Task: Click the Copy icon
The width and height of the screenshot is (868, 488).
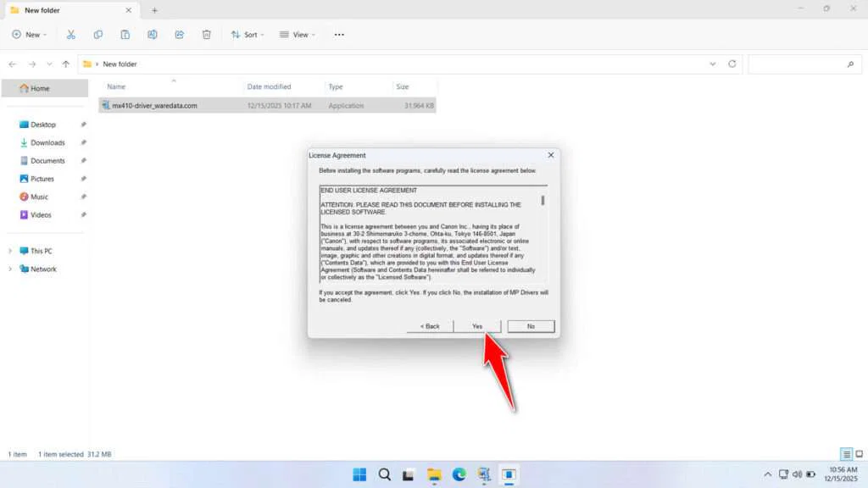Action: tap(98, 35)
